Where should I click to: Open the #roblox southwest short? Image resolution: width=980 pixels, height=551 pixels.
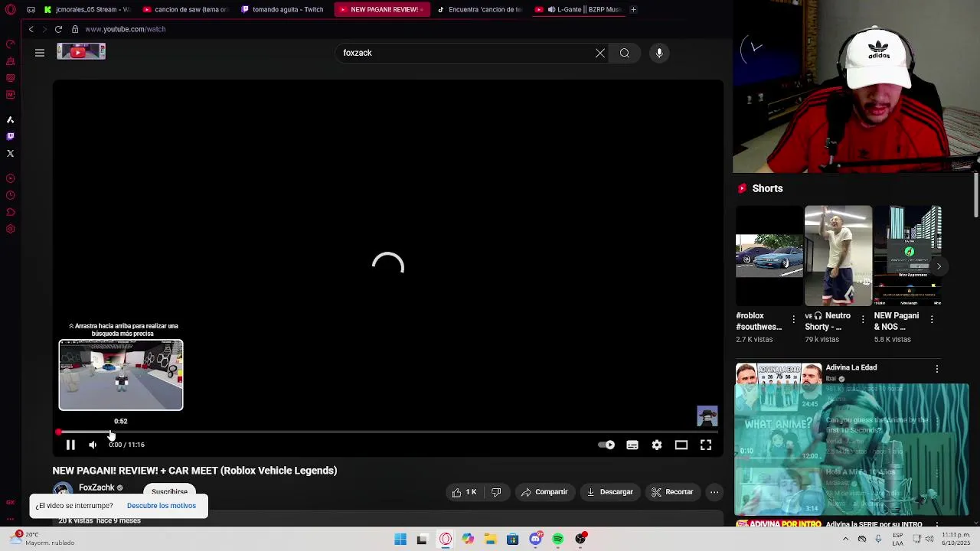pyautogui.click(x=769, y=256)
